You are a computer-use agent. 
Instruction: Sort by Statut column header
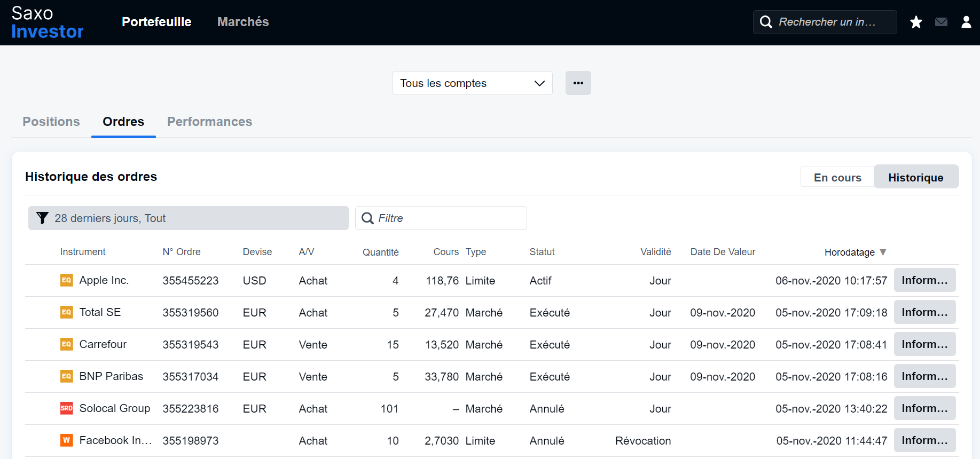[542, 252]
